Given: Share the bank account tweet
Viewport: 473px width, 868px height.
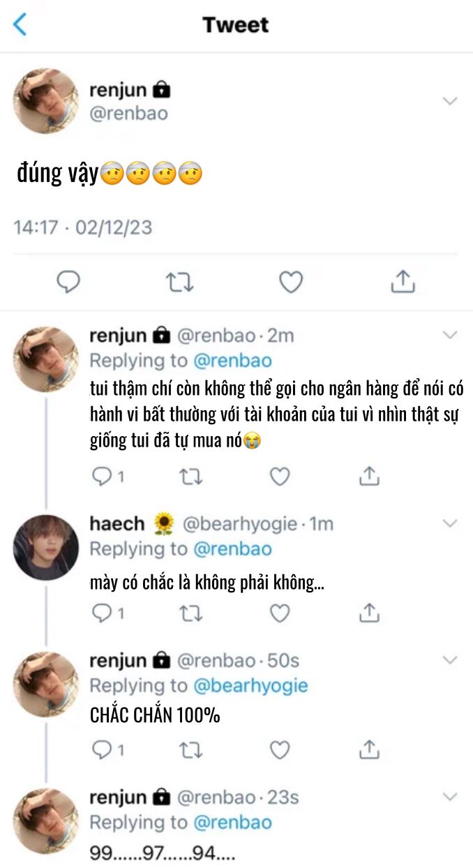Looking at the screenshot, I should (369, 477).
